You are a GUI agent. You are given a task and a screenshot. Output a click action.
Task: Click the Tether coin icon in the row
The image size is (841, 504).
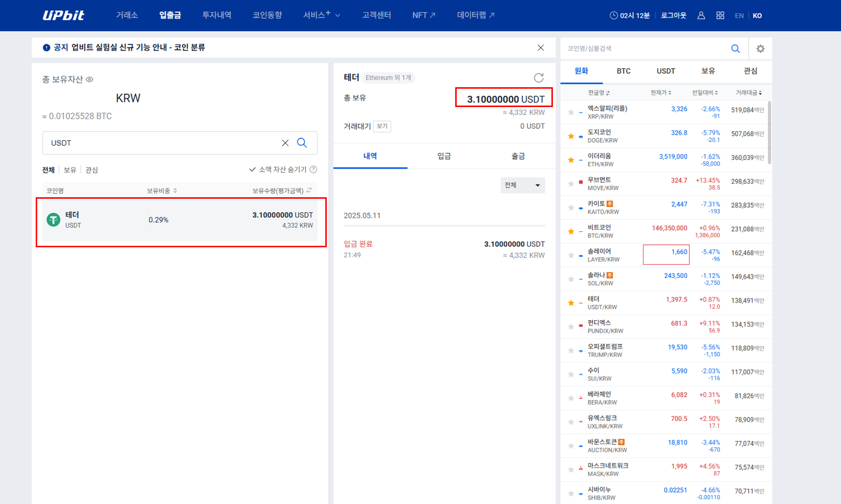54,220
